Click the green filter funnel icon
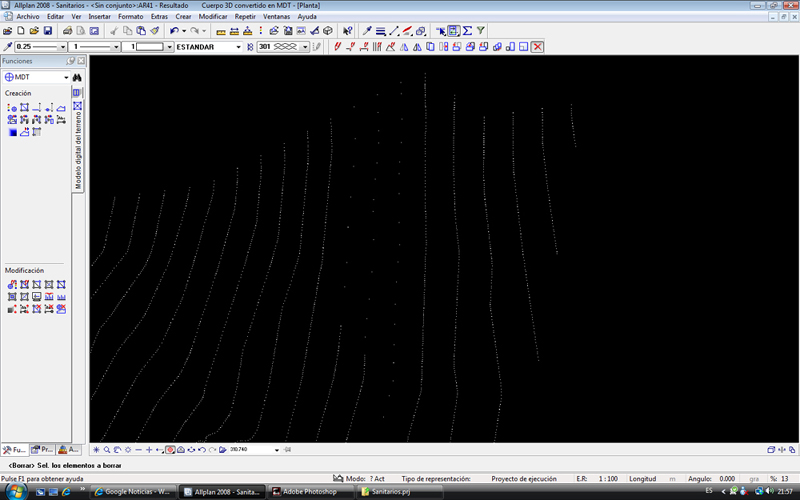This screenshot has height=500, width=800. tap(481, 31)
